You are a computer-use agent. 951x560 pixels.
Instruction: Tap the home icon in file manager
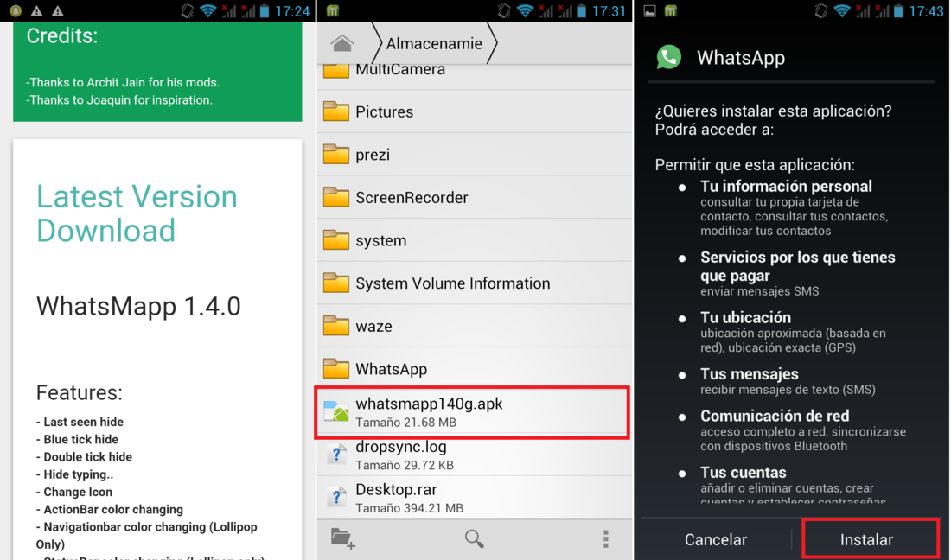click(x=342, y=43)
